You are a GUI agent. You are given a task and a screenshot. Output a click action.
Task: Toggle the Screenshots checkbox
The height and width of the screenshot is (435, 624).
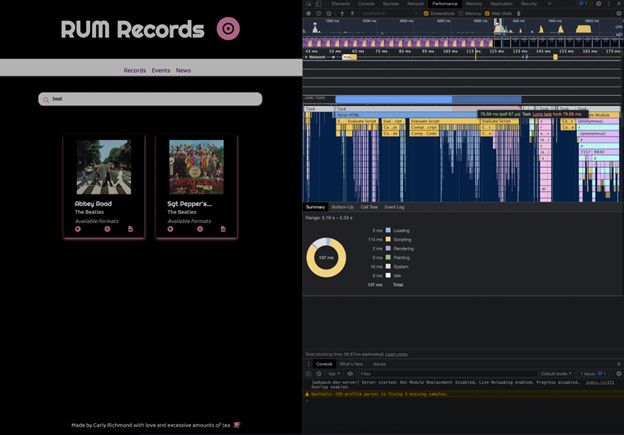(x=427, y=12)
